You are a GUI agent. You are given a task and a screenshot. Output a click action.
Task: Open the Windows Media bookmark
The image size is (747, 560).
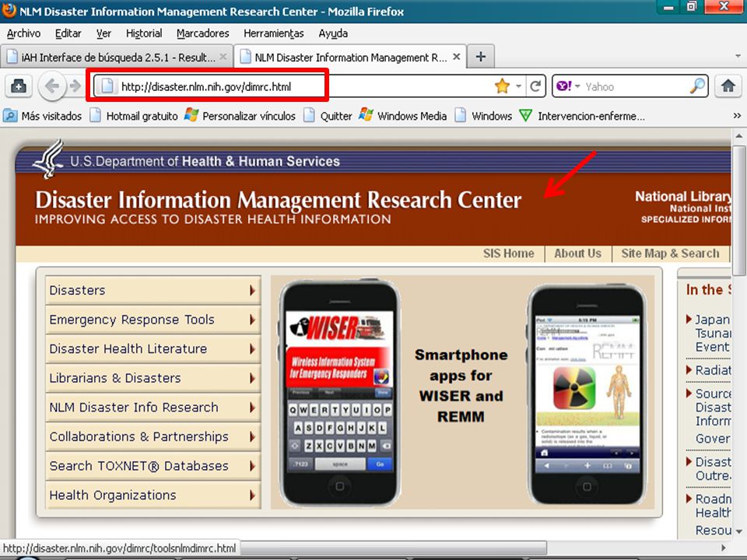(x=403, y=116)
